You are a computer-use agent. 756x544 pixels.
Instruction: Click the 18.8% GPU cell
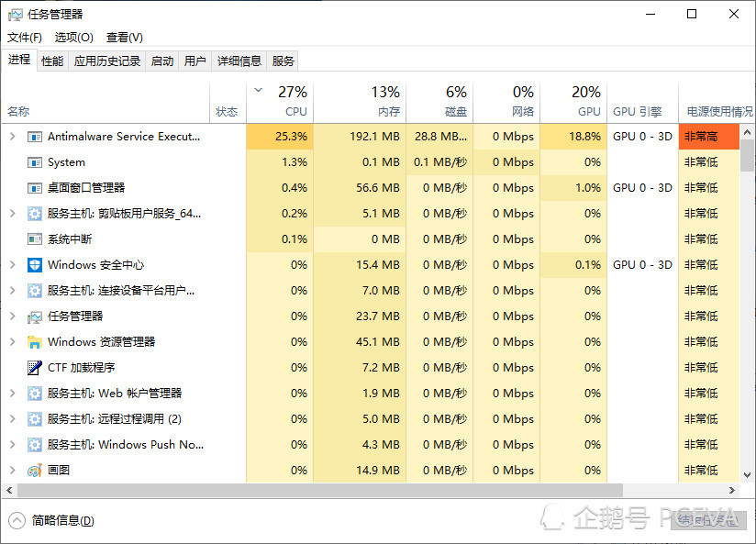573,137
